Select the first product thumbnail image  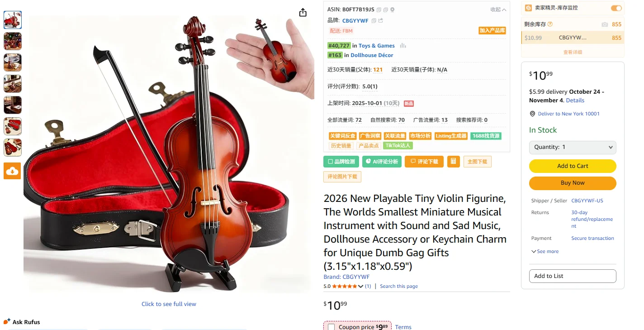[x=13, y=20]
